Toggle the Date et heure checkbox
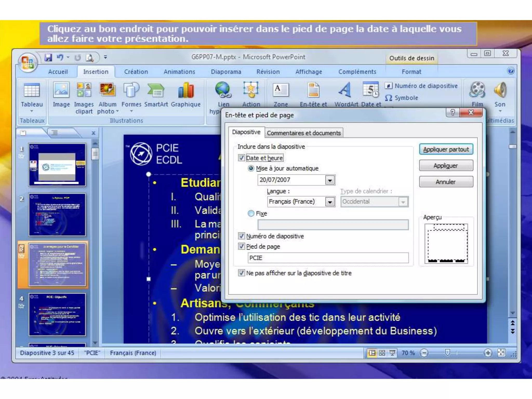 click(x=241, y=158)
